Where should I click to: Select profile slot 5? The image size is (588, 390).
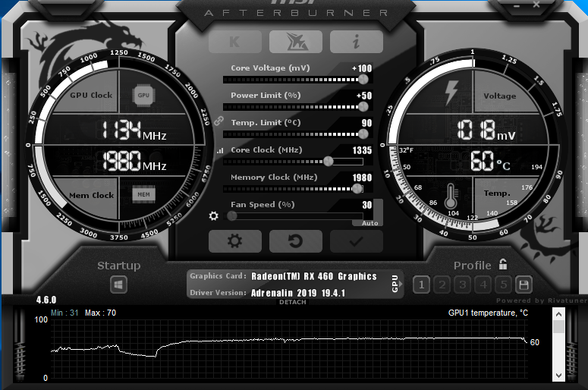[503, 285]
